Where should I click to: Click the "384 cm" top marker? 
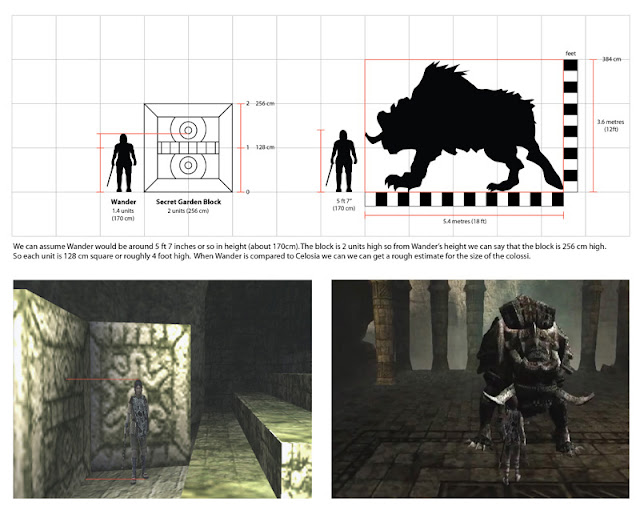(611, 59)
